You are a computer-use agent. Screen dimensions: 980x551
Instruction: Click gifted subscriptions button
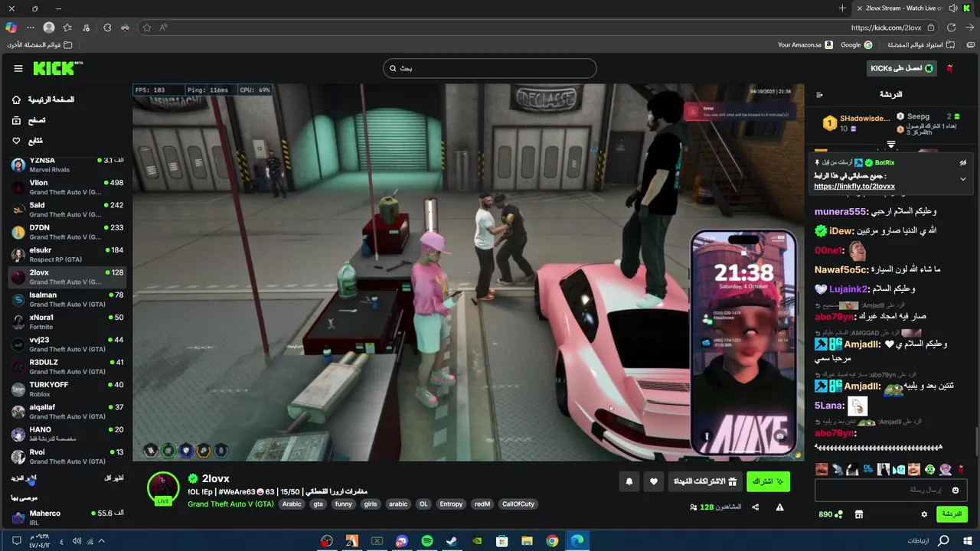pyautogui.click(x=704, y=481)
